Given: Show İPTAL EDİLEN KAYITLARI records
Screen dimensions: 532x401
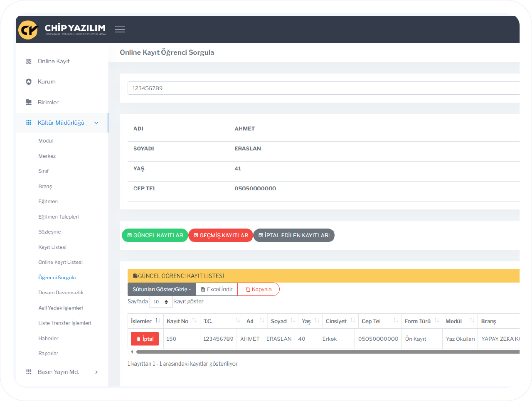Looking at the screenshot, I should coord(294,235).
